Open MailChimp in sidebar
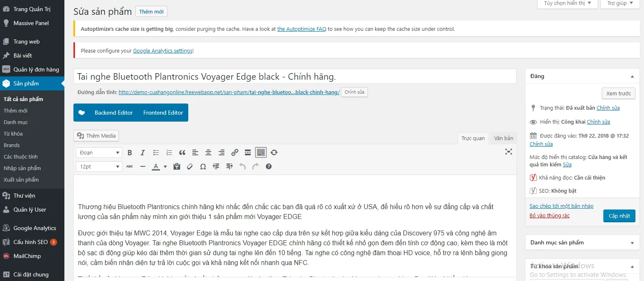 click(x=32, y=256)
